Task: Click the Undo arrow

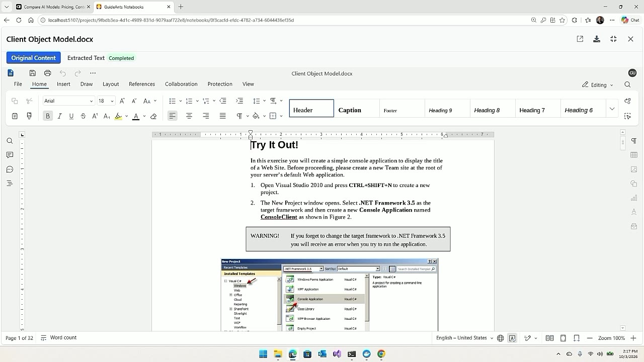Action: click(63, 73)
